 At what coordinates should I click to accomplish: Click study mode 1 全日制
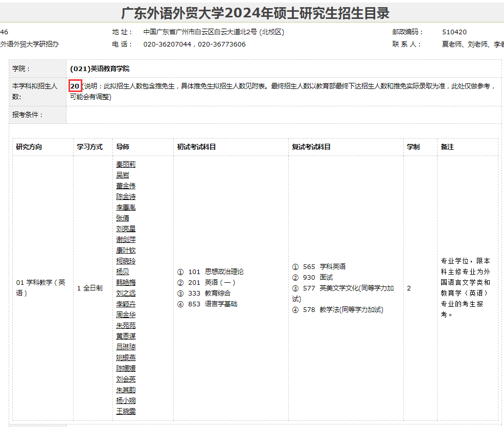click(89, 288)
